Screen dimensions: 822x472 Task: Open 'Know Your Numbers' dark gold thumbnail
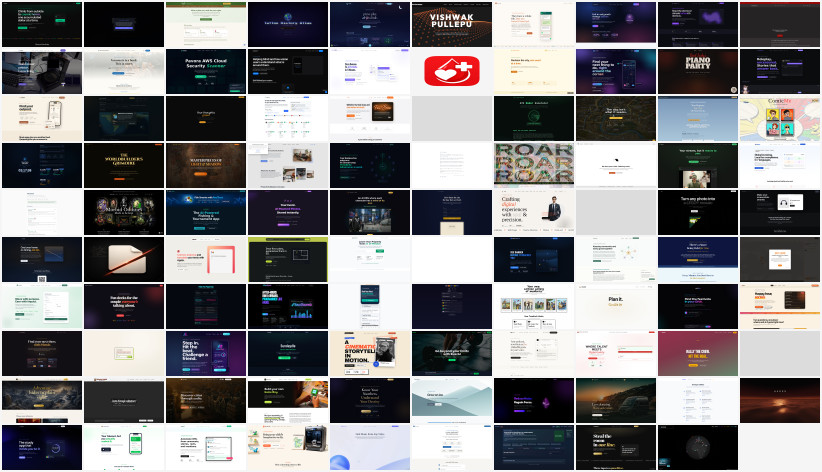(x=370, y=401)
